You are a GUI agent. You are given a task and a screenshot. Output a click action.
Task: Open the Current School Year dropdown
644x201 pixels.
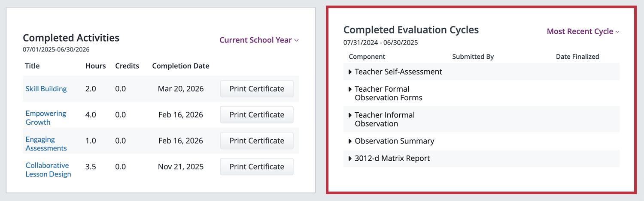click(x=259, y=40)
